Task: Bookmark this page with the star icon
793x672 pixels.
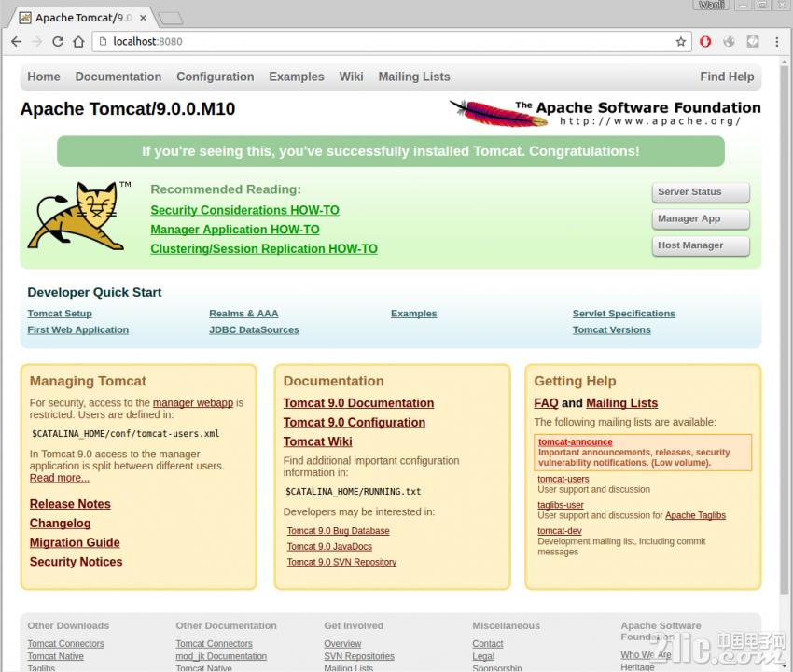Action: tap(681, 41)
